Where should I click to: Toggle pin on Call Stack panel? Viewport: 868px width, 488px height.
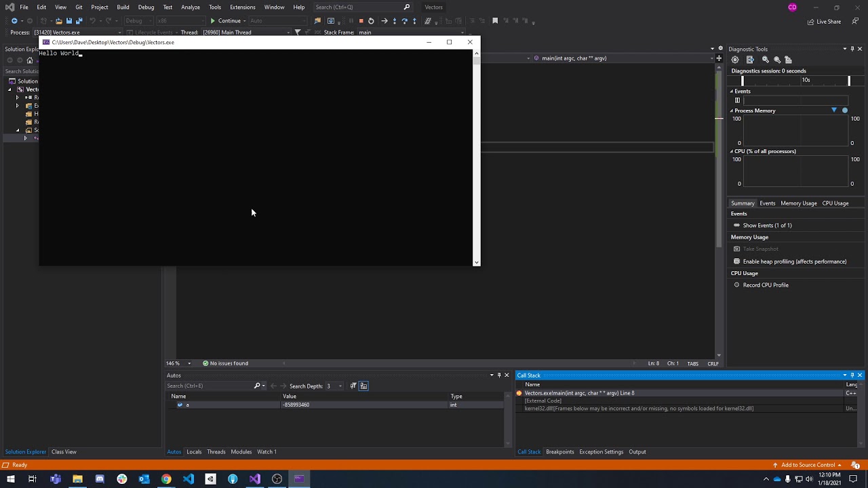pyautogui.click(x=852, y=375)
